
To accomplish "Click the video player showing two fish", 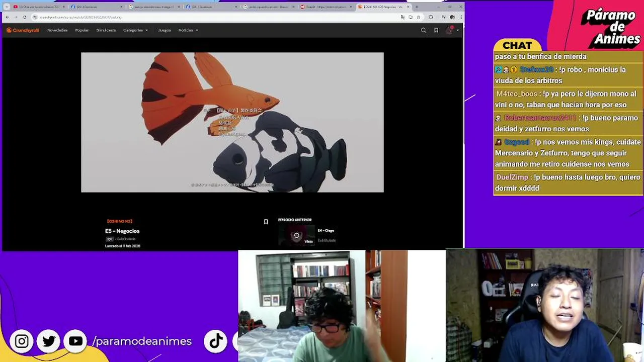I will point(232,122).
